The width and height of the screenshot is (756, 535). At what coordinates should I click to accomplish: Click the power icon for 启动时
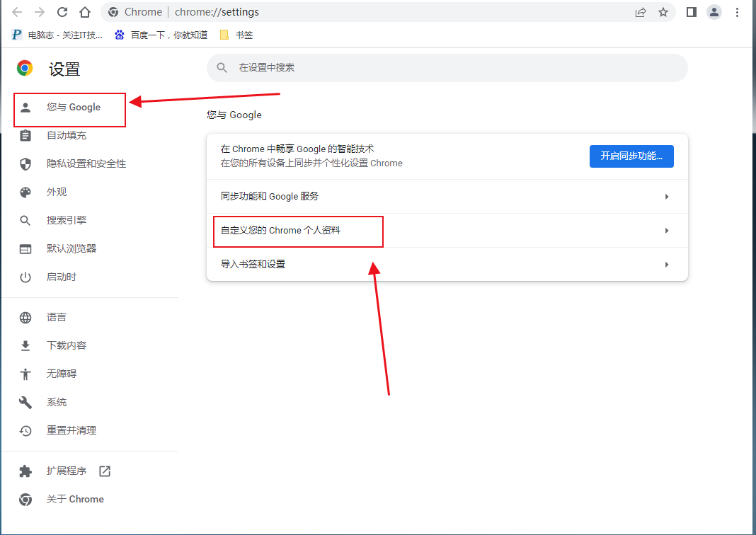tap(25, 277)
